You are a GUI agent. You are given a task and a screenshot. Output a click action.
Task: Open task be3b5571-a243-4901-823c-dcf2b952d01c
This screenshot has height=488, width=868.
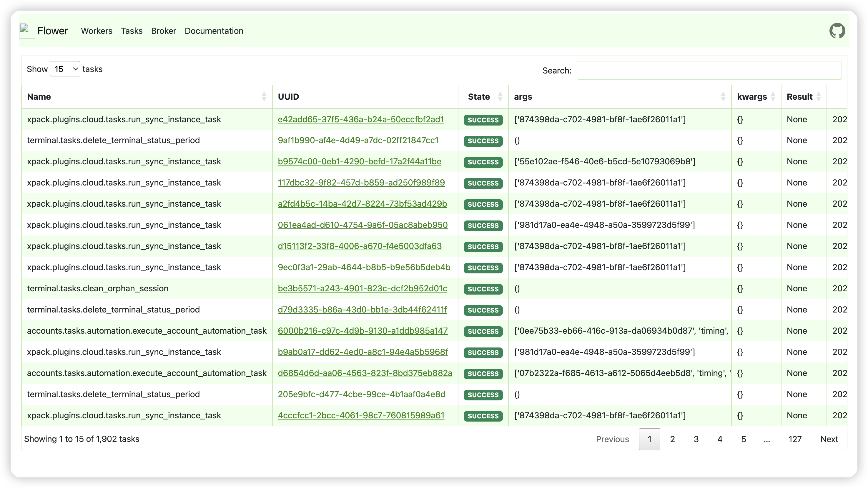363,289
